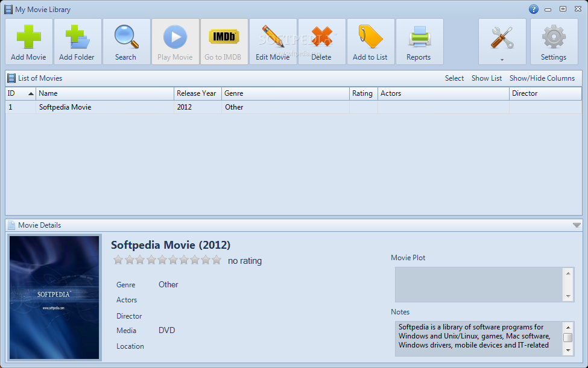The height and width of the screenshot is (368, 588).
Task: Select the Edit Movie pencil icon
Action: tap(273, 36)
